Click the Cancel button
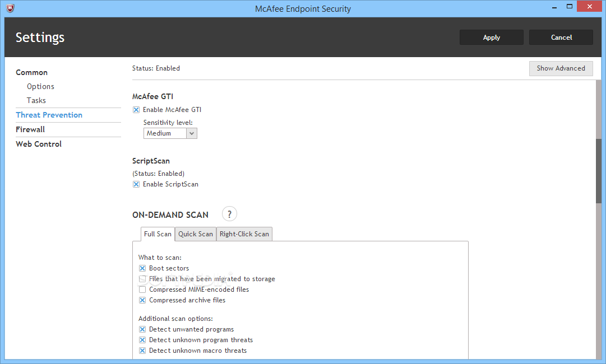606x364 pixels. coord(561,38)
